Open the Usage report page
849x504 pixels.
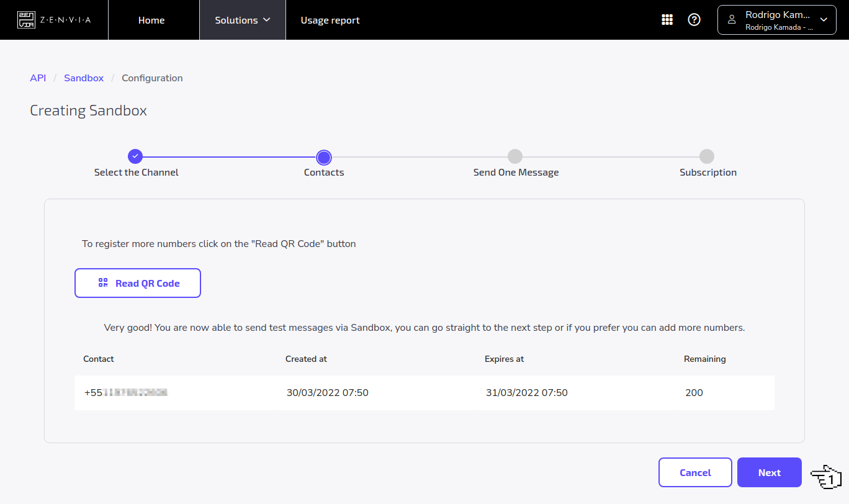click(x=330, y=19)
